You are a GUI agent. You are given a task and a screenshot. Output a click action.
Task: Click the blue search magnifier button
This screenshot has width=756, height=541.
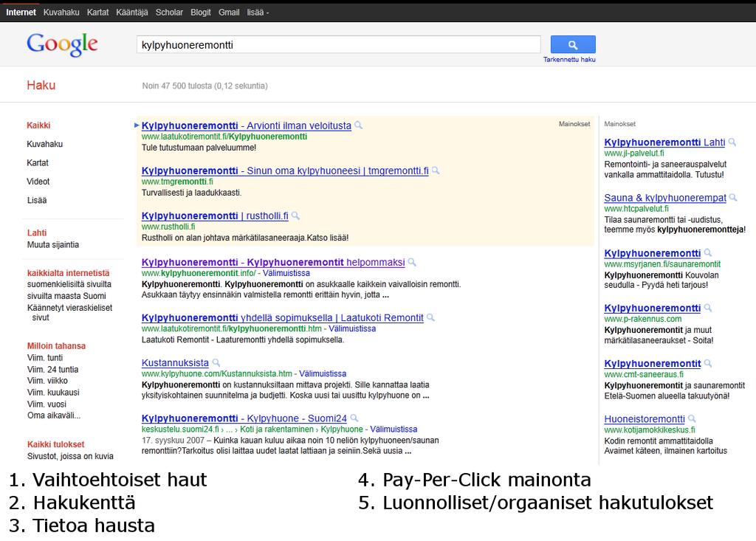[x=573, y=44]
